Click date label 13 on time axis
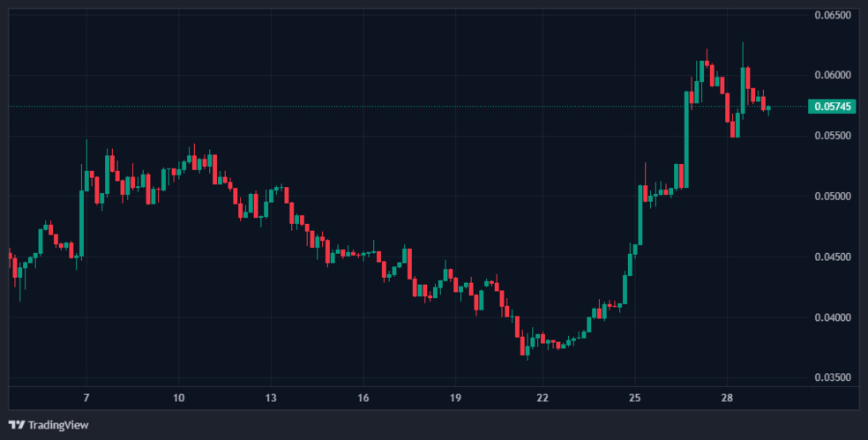The height and width of the screenshot is (440, 868). pos(271,399)
